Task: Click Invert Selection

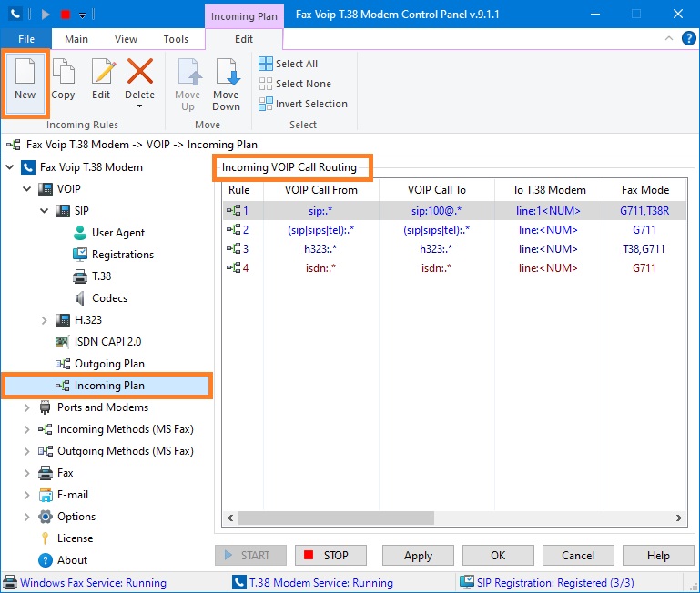Action: [303, 104]
